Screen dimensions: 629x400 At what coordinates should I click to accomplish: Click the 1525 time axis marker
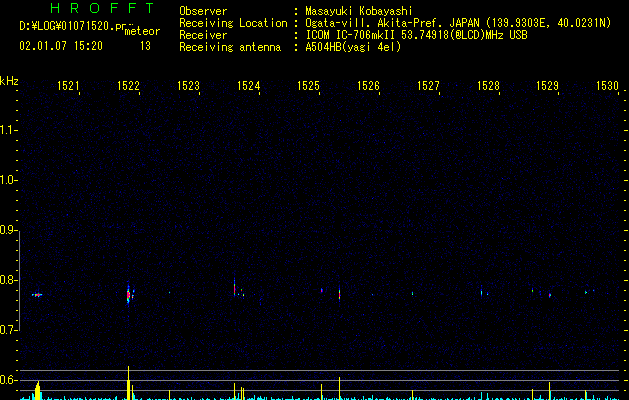pyautogui.click(x=308, y=86)
